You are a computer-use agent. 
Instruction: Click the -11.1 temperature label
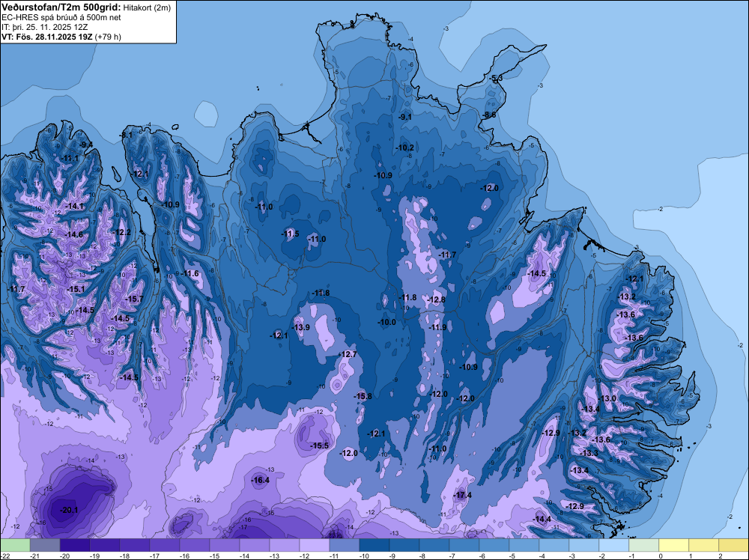click(70, 158)
